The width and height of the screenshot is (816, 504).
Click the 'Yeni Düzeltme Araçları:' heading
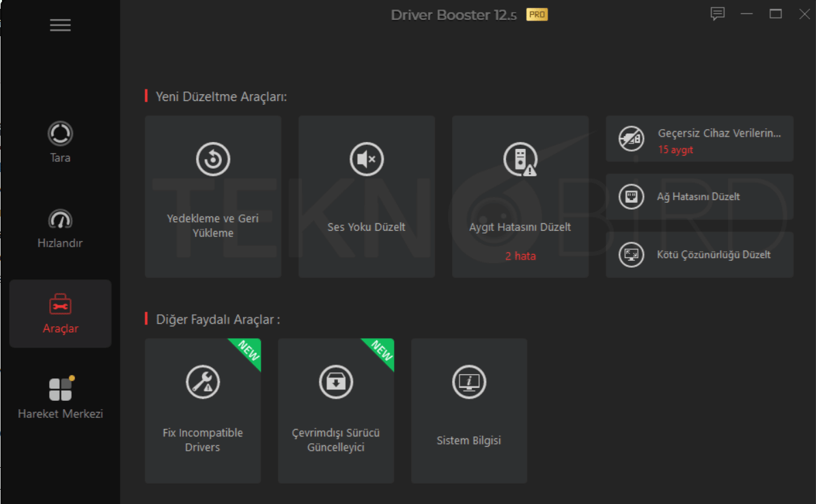pyautogui.click(x=221, y=97)
